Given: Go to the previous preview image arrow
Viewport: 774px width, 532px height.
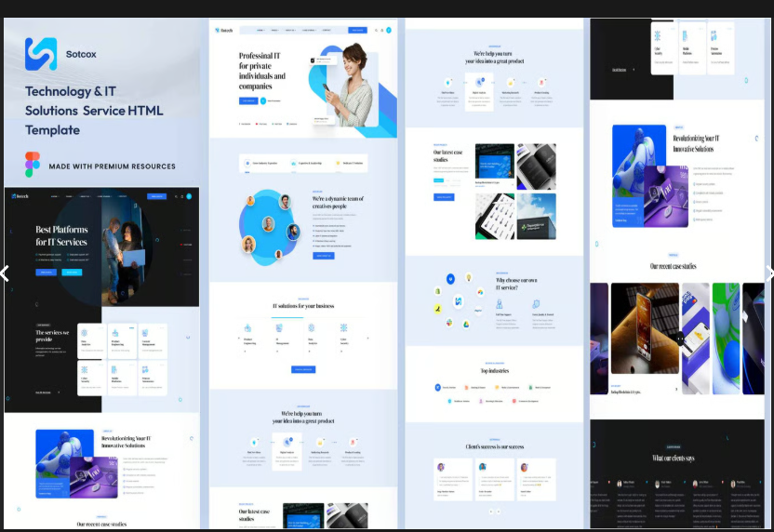Looking at the screenshot, I should point(5,273).
